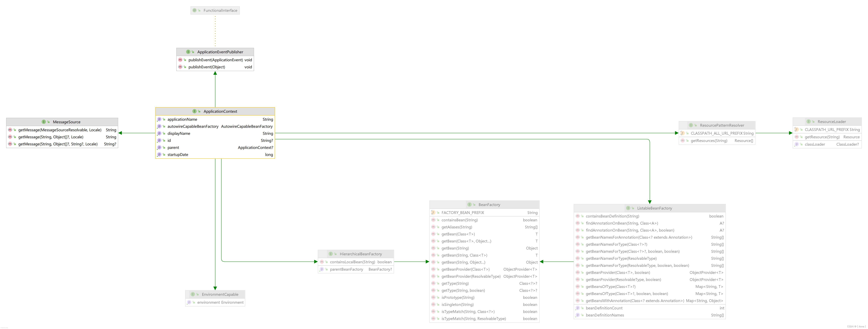The height and width of the screenshot is (329, 868).
Task: Click the method icon of getMessage(MessageSourceResolvable, Locale)
Action: tap(10, 130)
